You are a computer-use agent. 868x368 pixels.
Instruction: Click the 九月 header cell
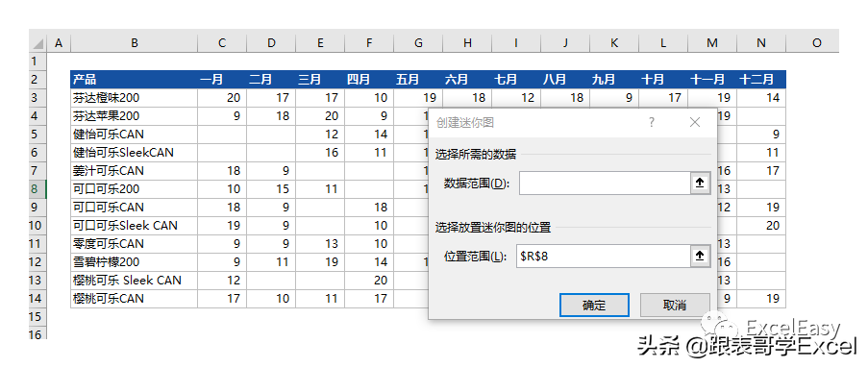tap(614, 79)
